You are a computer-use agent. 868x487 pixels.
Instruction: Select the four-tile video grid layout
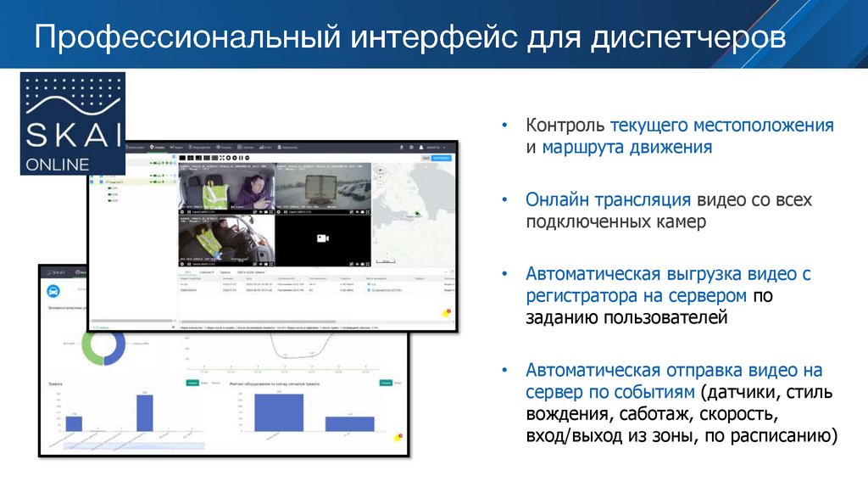[191, 158]
